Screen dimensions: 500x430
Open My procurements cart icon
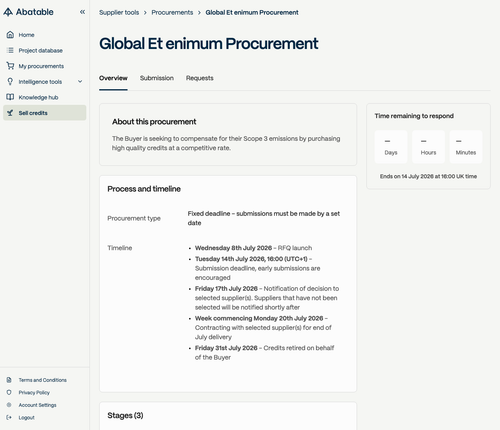(10, 66)
